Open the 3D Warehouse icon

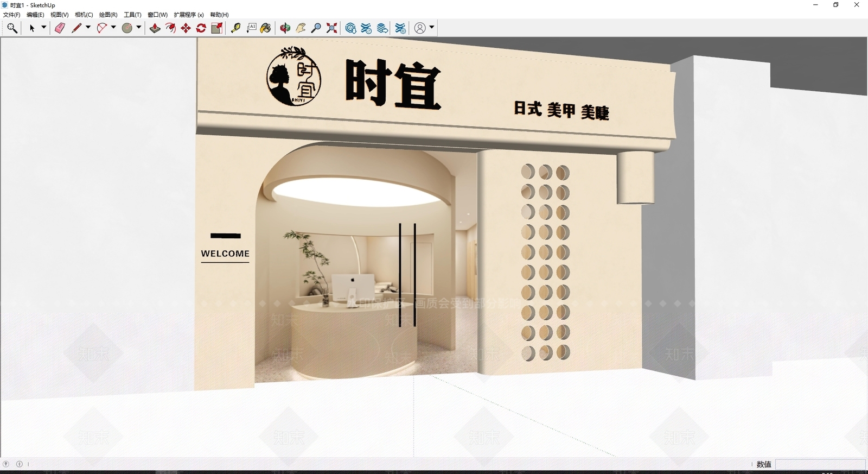pos(351,28)
